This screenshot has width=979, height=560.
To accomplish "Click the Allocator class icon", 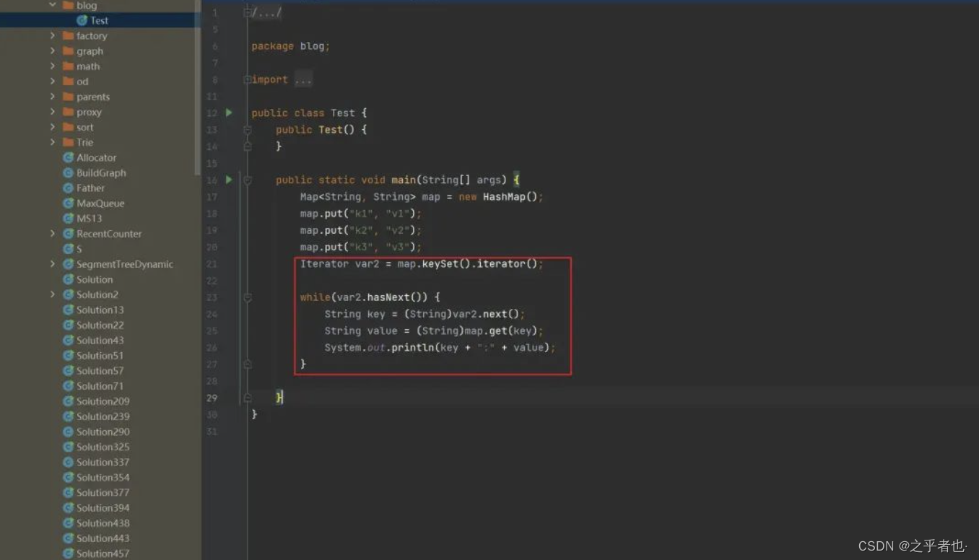I will pos(67,157).
